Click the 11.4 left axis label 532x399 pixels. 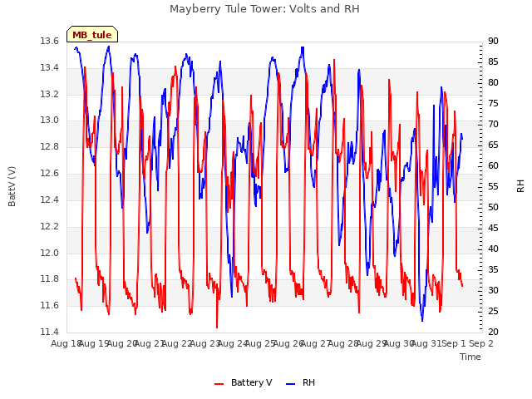[50, 332]
